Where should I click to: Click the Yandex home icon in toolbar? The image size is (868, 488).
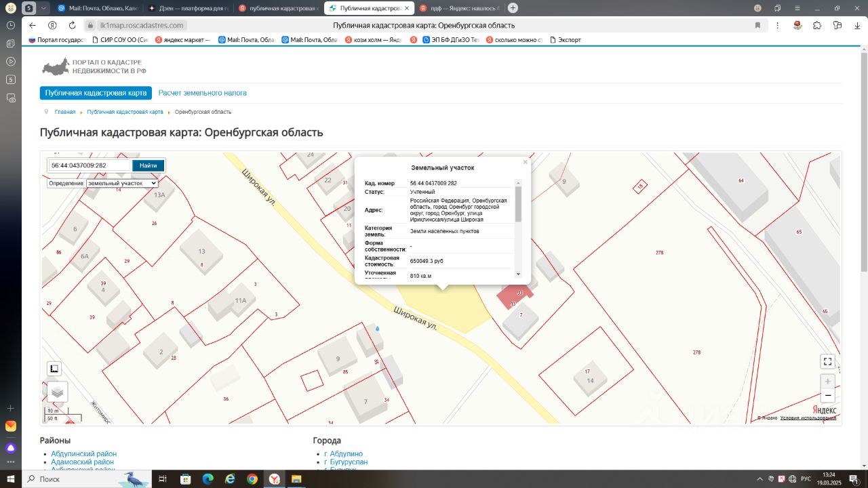(x=52, y=25)
